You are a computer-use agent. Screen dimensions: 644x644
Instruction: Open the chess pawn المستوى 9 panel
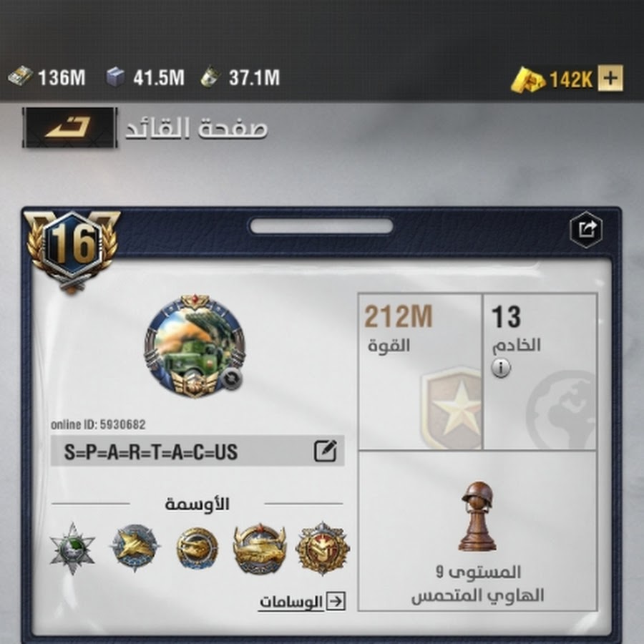(478, 531)
